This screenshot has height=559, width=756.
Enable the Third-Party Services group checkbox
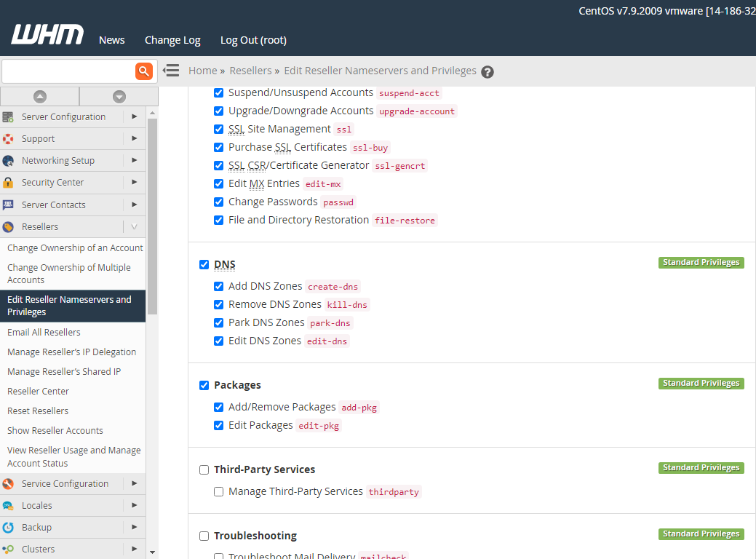[x=204, y=469]
